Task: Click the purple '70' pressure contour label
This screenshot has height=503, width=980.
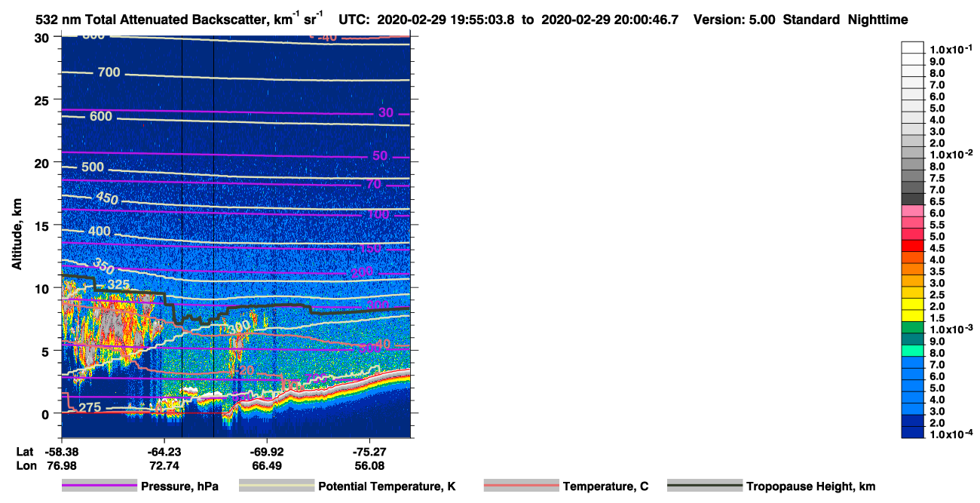Action: click(x=374, y=184)
